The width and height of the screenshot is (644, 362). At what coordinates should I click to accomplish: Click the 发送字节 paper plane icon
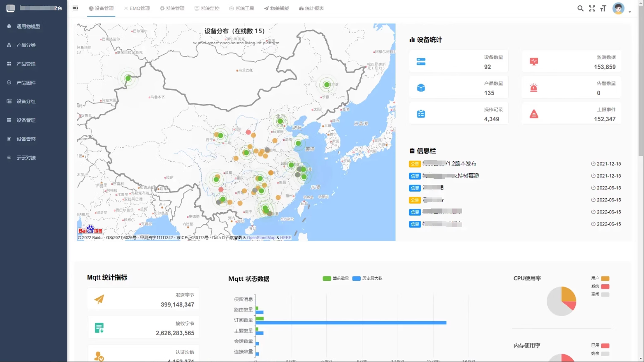coord(99,299)
